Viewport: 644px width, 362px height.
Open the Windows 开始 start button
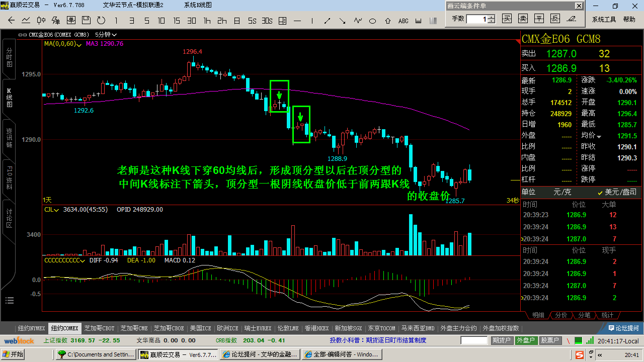(x=13, y=354)
